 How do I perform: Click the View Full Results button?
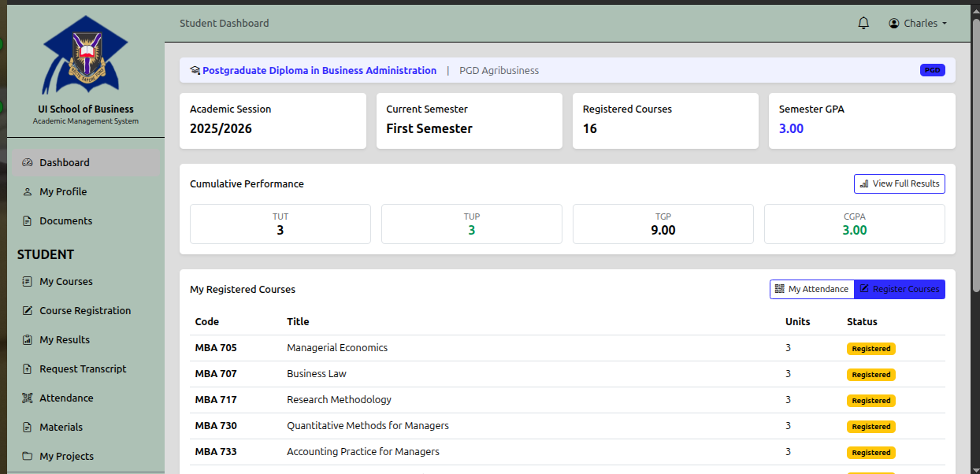(899, 183)
